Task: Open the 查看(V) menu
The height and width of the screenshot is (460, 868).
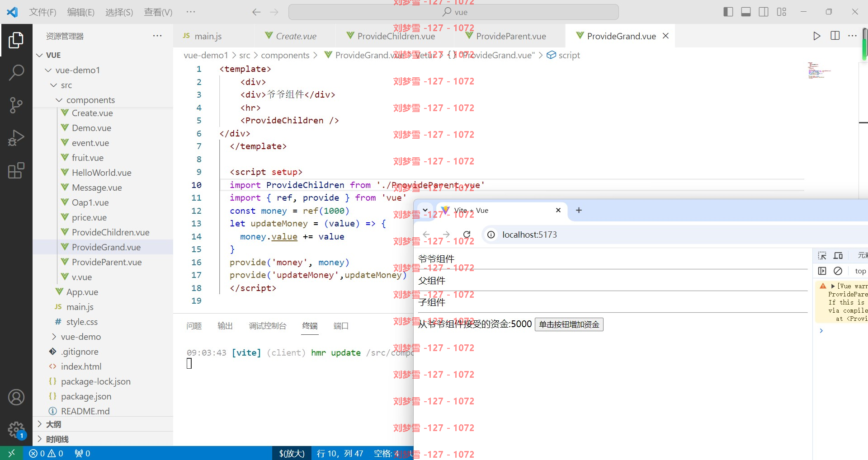Action: (x=158, y=12)
